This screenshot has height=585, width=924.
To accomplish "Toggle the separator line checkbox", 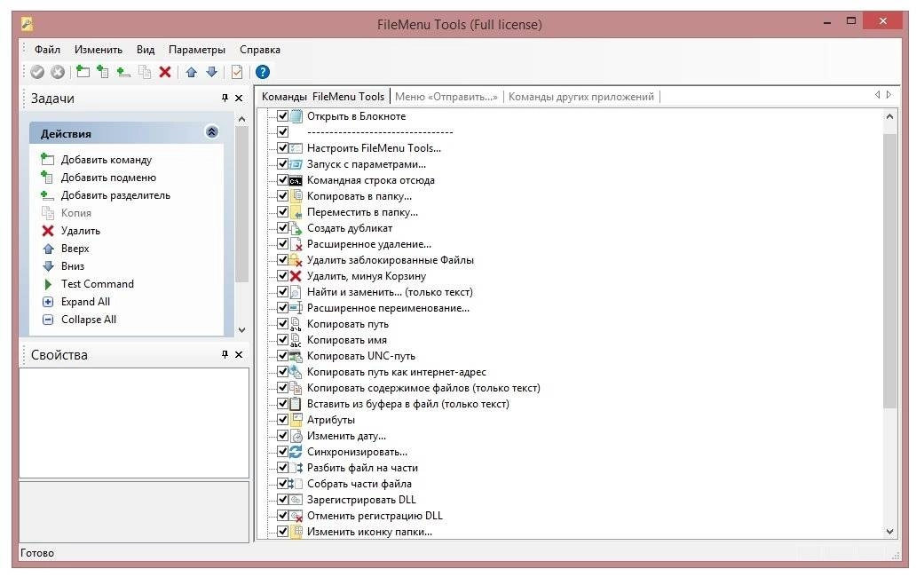I will point(283,132).
